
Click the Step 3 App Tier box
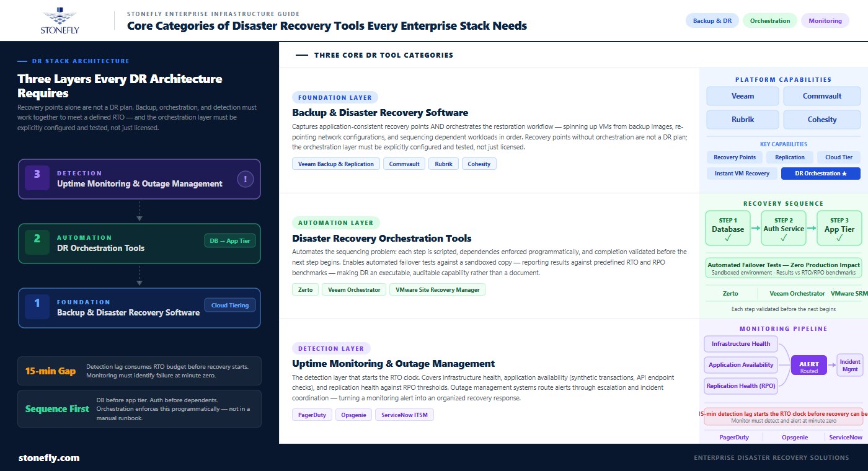pyautogui.click(x=839, y=229)
